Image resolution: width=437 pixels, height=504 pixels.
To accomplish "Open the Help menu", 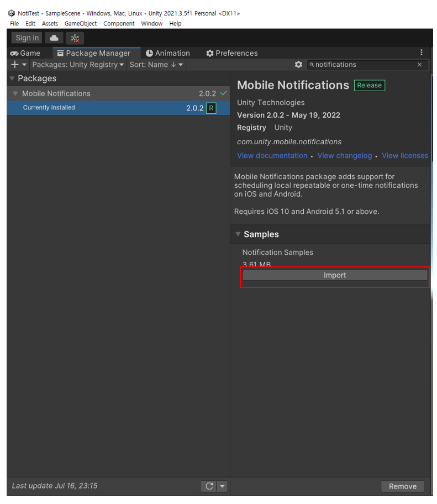I will pos(175,23).
